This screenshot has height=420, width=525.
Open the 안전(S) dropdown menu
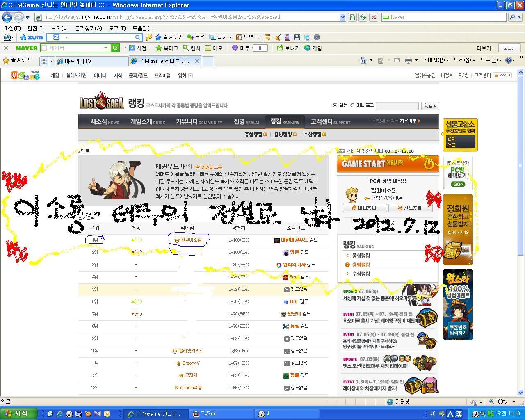(x=464, y=60)
